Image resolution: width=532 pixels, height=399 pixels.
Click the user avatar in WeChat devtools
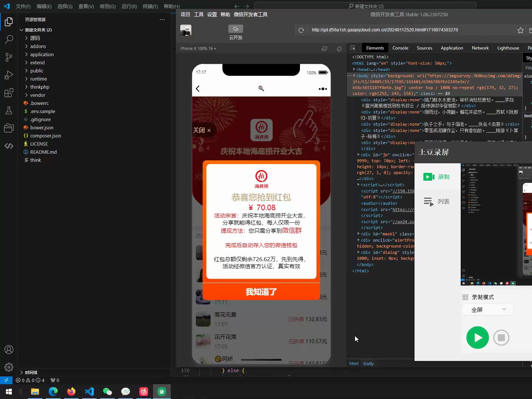pos(186,30)
